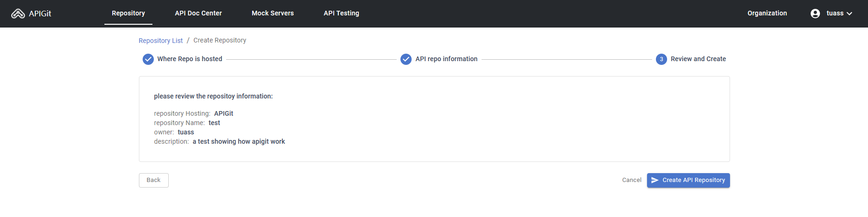Click the checkmark beside Where Repo is hosted

click(148, 59)
